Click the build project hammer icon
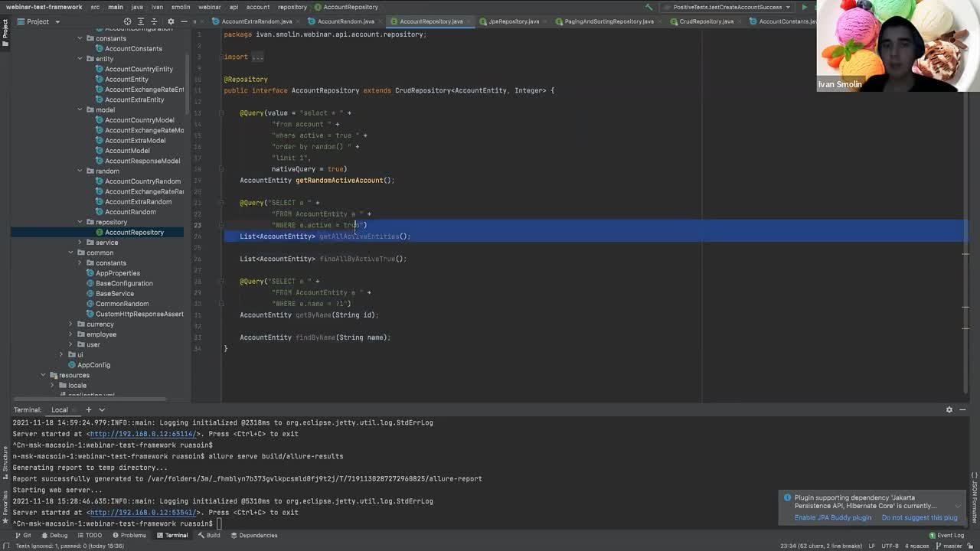980x551 pixels. (x=649, y=7)
